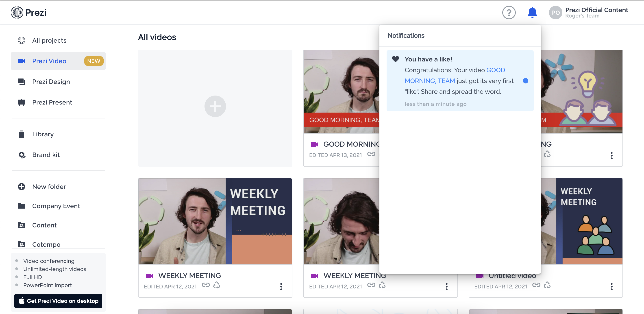The width and height of the screenshot is (644, 314).
Task: Click the plus icon to create new video
Action: click(215, 106)
